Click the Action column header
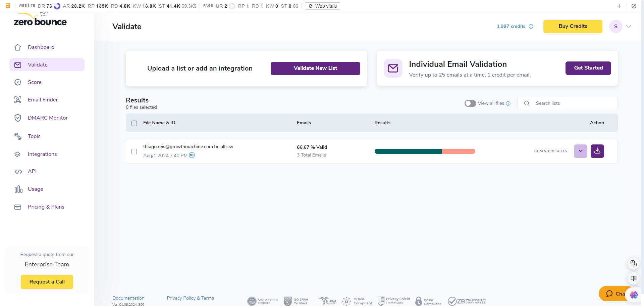This screenshot has width=644, height=306. [597, 123]
